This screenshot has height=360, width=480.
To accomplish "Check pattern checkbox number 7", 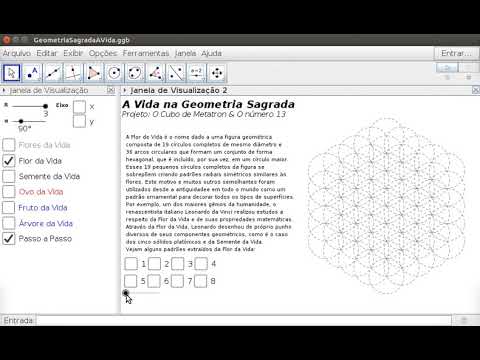I will coord(177,281).
